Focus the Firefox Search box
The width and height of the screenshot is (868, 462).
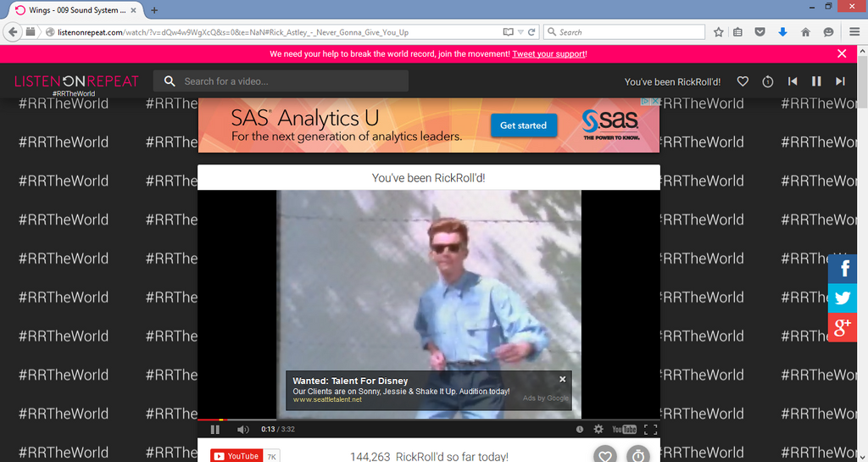click(x=624, y=32)
